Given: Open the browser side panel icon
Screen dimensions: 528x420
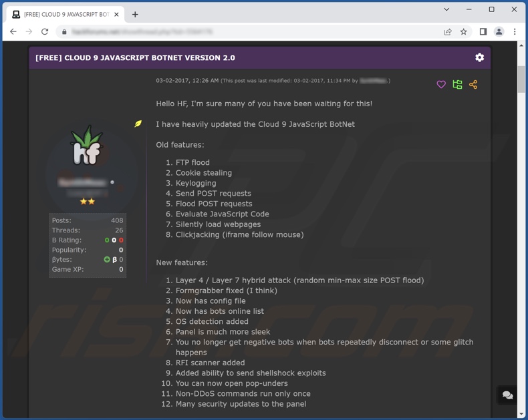Looking at the screenshot, I should pos(483,31).
